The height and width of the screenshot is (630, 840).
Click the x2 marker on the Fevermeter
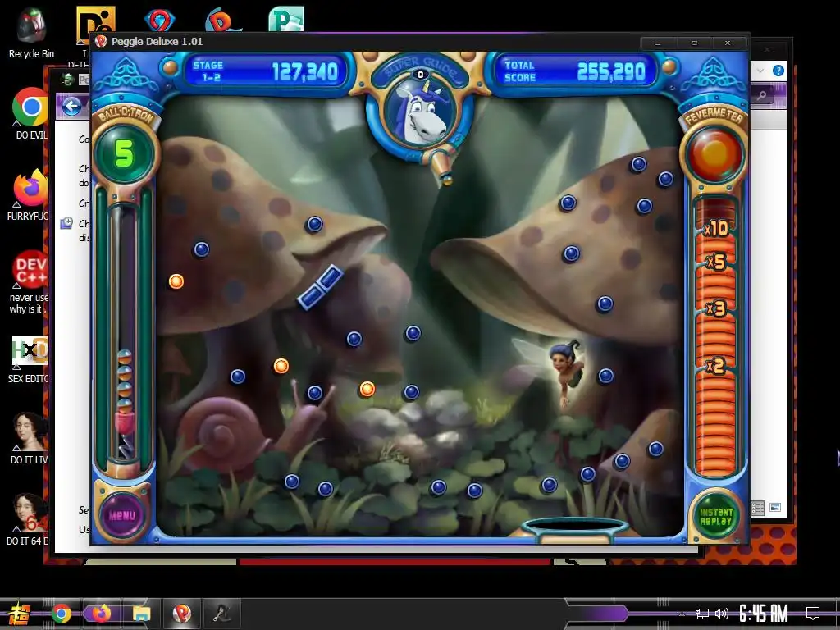coord(716,366)
